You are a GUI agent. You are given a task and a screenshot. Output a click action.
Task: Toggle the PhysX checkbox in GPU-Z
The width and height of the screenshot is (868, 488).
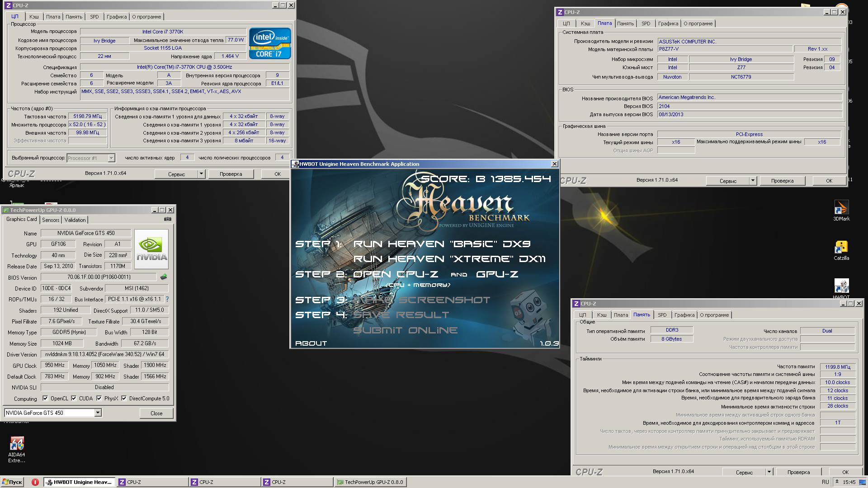tap(99, 399)
